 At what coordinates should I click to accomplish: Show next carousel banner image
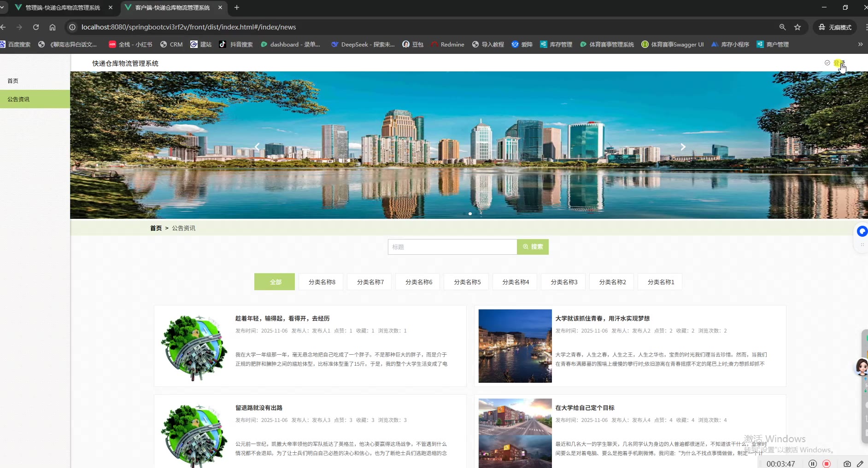[683, 147]
